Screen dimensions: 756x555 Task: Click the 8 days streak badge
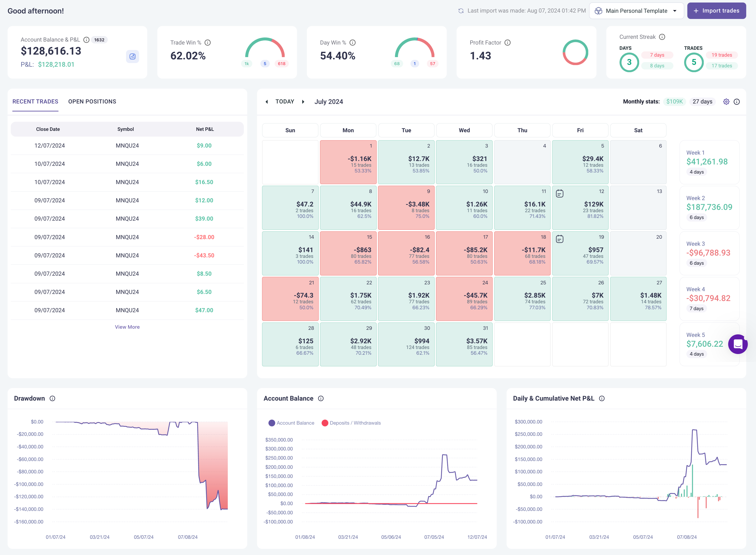tap(657, 66)
